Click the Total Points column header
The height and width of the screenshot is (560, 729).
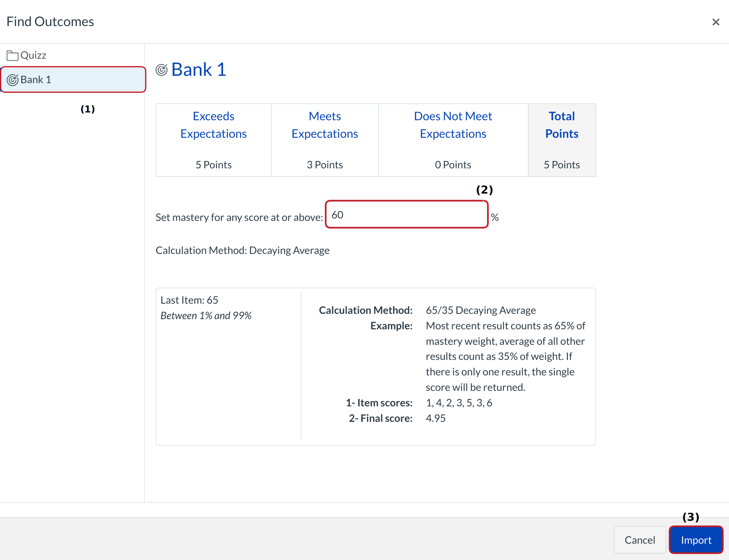pyautogui.click(x=561, y=125)
